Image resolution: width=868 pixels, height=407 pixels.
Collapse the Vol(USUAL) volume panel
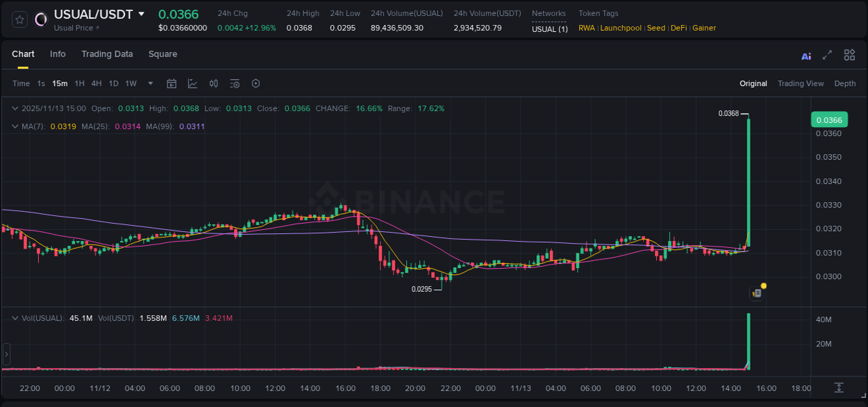point(15,317)
